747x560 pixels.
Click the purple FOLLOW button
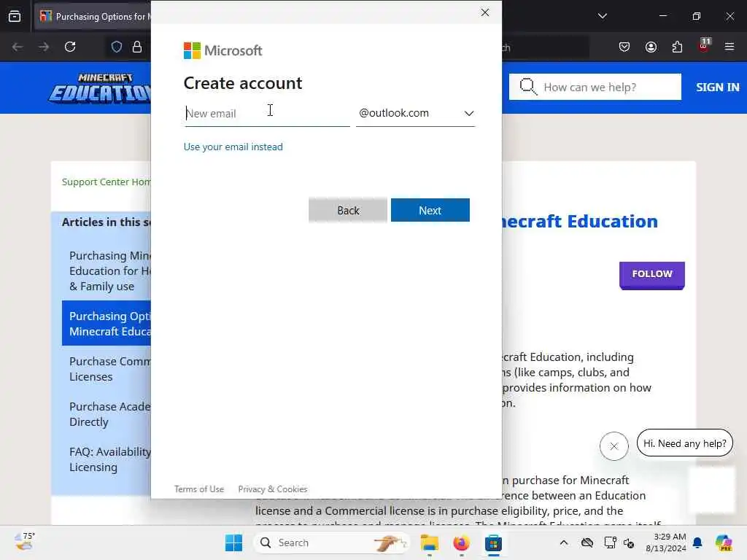[x=651, y=274]
